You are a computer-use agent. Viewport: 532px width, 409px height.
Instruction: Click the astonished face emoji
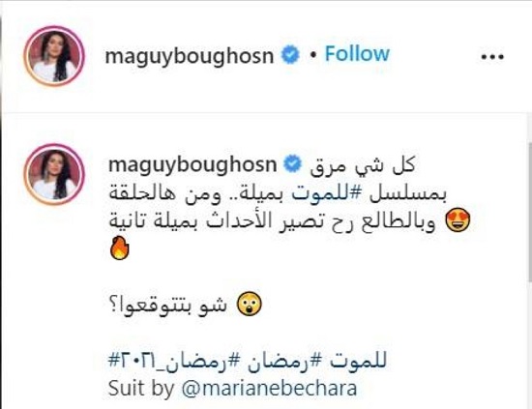(250, 304)
